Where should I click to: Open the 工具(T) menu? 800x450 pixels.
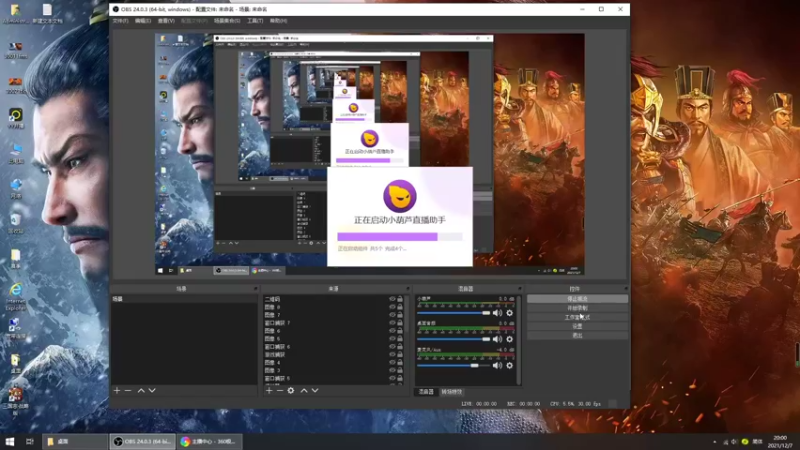[255, 21]
